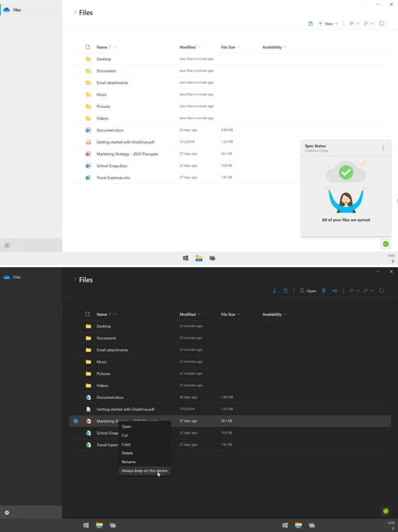Cut the selected file using the scissors icon

tap(274, 291)
